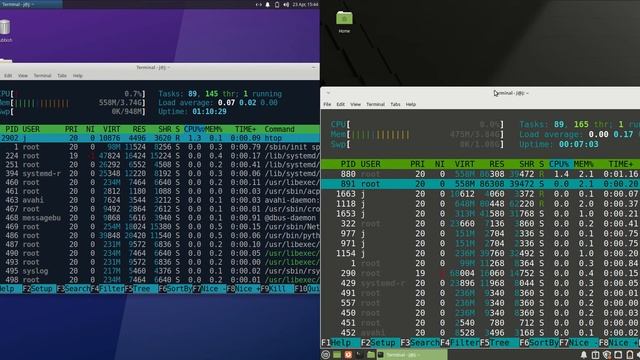The height and width of the screenshot is (360, 640).
Task: Select PID 880 row in right htop
Action: click(x=480, y=174)
